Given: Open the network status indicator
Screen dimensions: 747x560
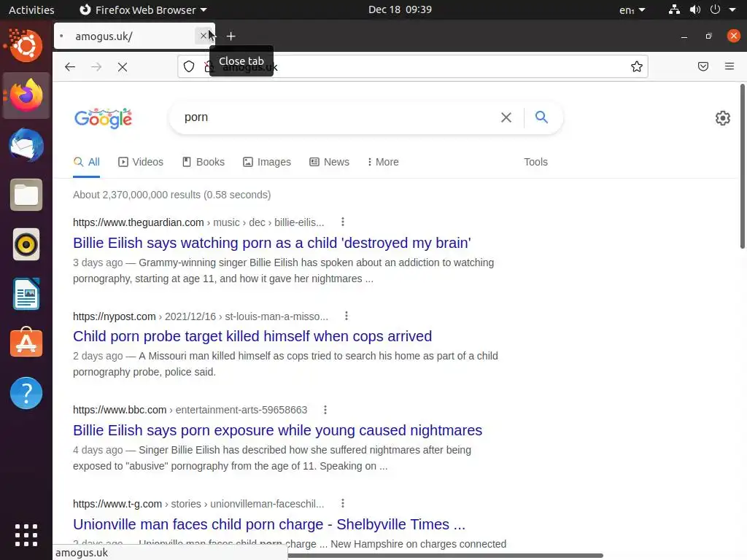Looking at the screenshot, I should 674,9.
